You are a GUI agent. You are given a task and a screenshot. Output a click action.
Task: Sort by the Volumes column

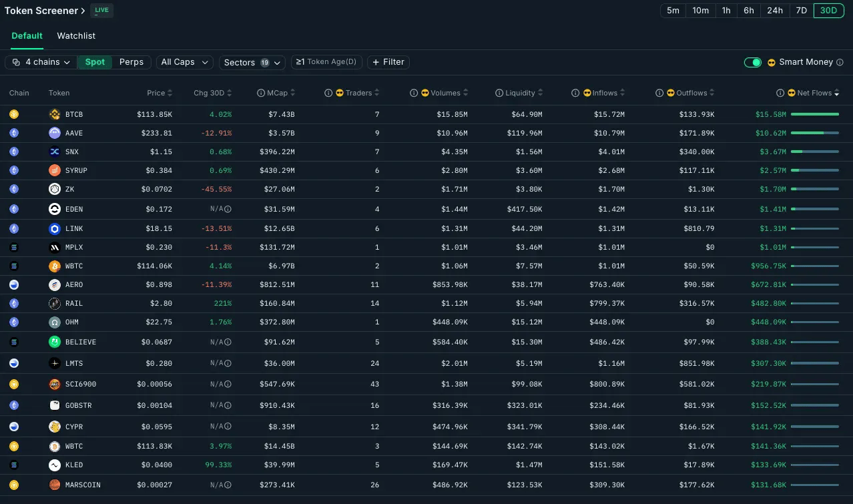[x=449, y=93]
